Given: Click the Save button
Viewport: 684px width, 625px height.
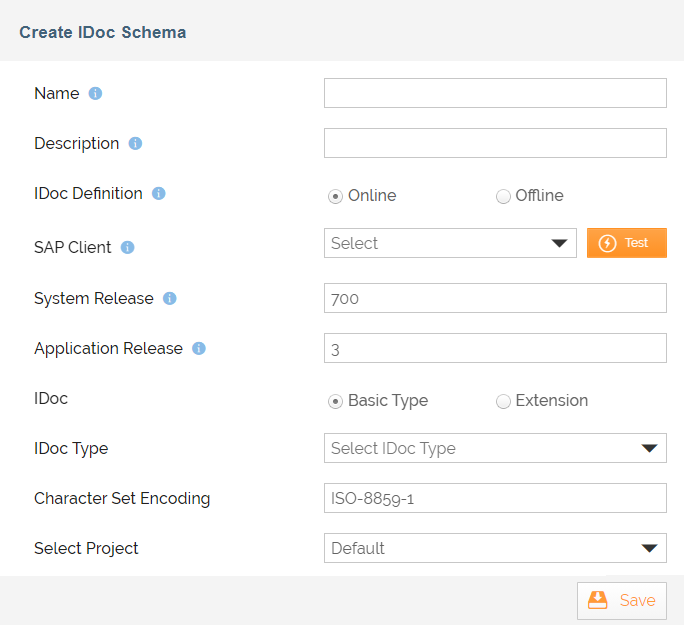Looking at the screenshot, I should click(x=621, y=601).
